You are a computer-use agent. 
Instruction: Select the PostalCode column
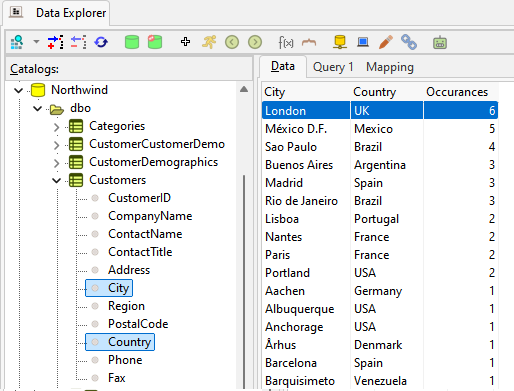pos(138,324)
